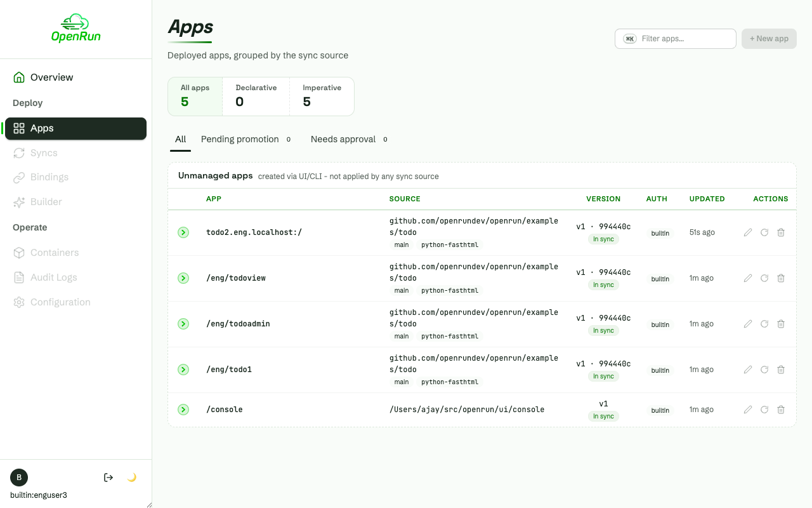The height and width of the screenshot is (508, 812).
Task: Click python-fasthtml tag in /eng/todoadmin row
Action: 450,337
